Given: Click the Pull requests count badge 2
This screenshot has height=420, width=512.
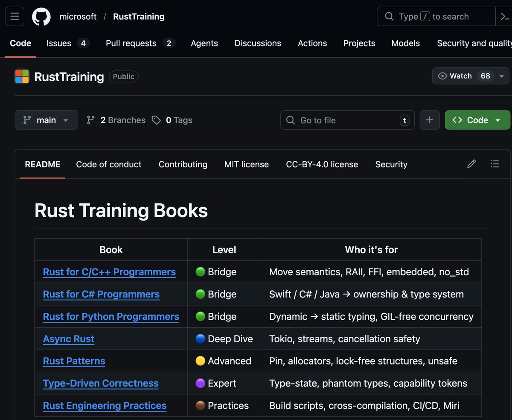Looking at the screenshot, I should (x=169, y=43).
